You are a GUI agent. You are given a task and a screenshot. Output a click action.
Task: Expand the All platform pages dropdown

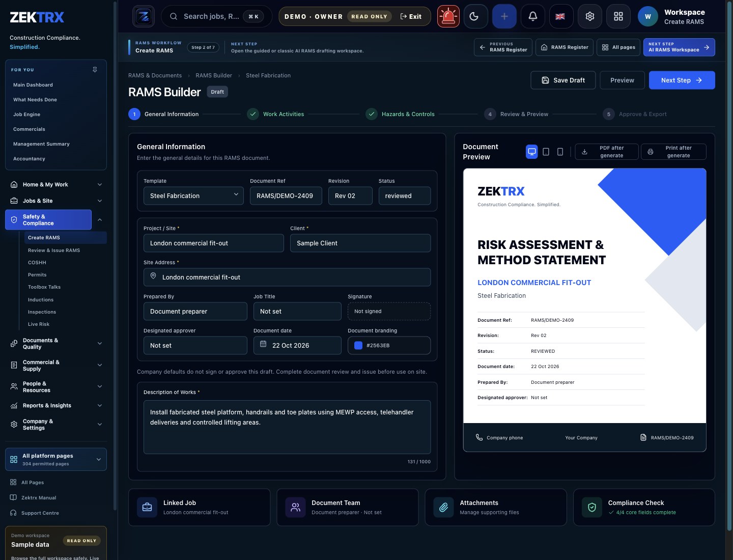tap(56, 459)
